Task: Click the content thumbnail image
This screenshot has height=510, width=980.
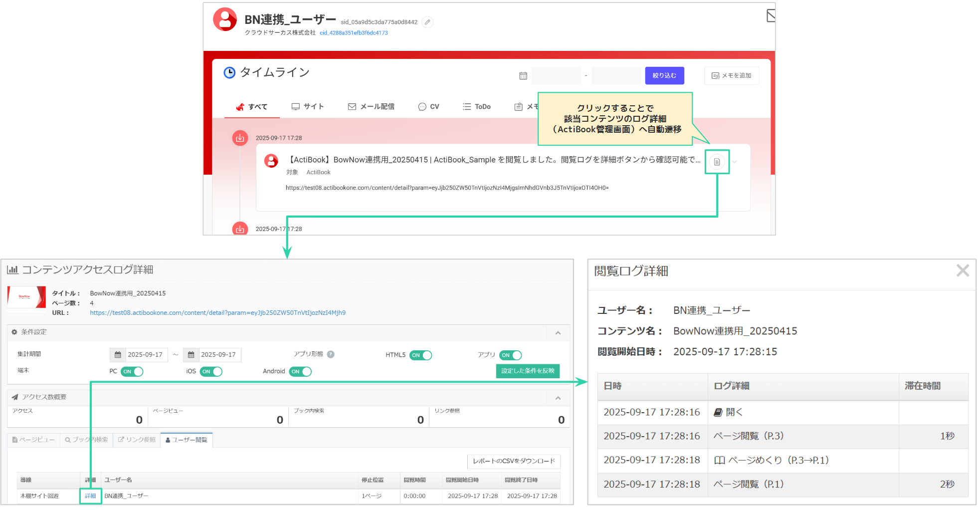Action: pyautogui.click(x=26, y=297)
